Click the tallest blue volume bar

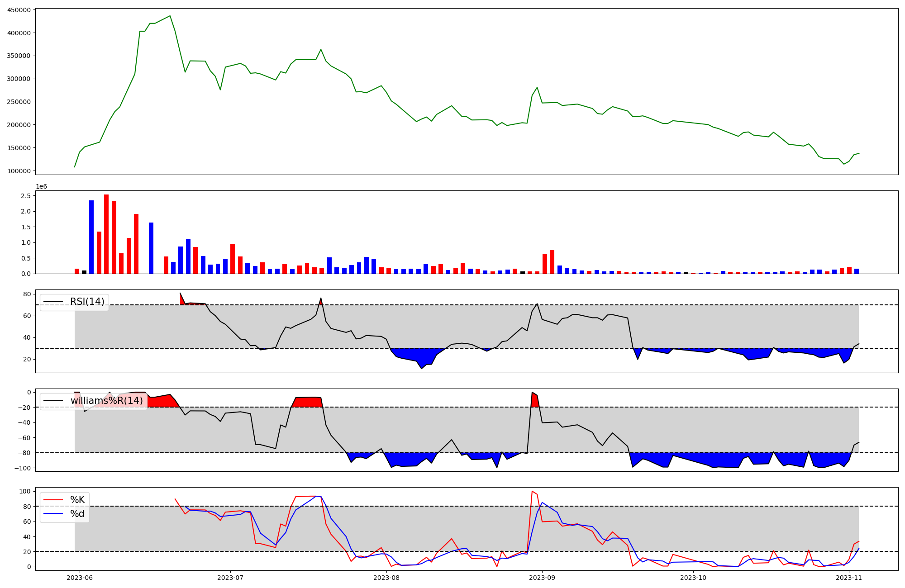pyautogui.click(x=91, y=237)
